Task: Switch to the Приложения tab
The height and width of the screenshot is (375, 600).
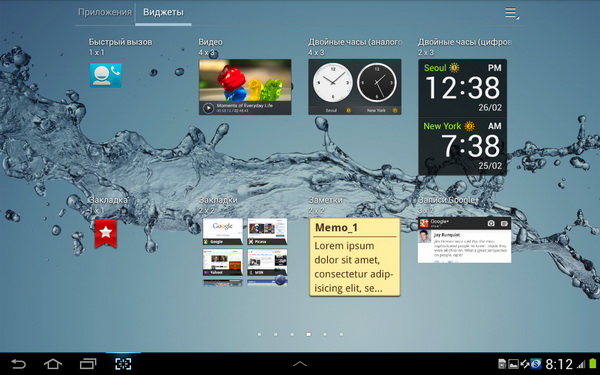Action: coord(105,12)
